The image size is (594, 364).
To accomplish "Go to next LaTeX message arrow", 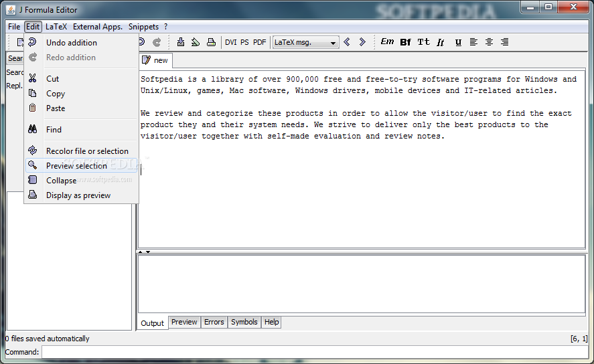I will pos(362,41).
